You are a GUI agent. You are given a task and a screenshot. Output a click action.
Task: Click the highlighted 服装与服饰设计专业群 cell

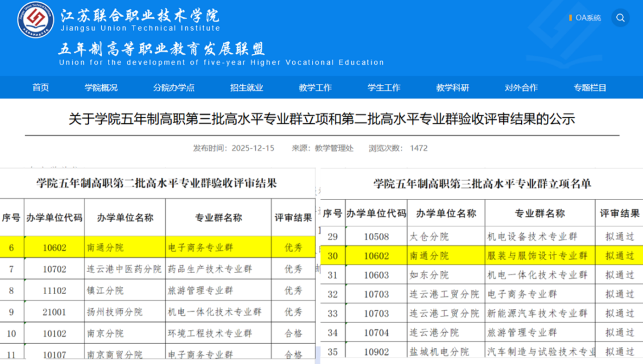(537, 256)
